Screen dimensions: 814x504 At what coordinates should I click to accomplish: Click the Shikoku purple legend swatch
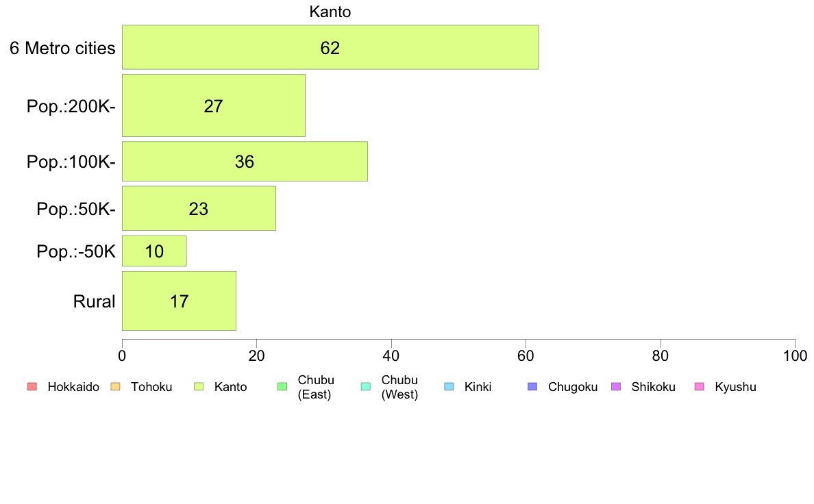616,387
